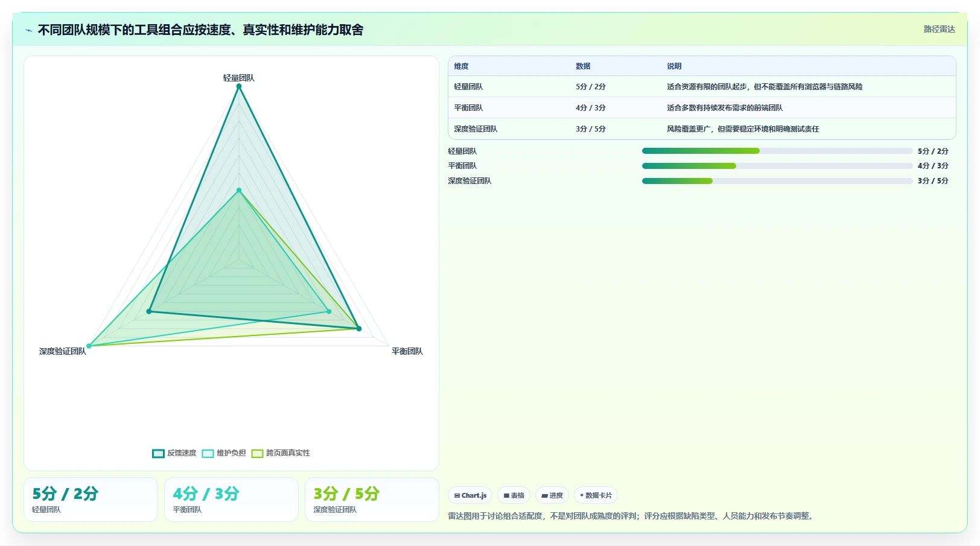Click the title icon before 不同团队规模
The width and height of the screenshot is (980, 546).
point(28,30)
